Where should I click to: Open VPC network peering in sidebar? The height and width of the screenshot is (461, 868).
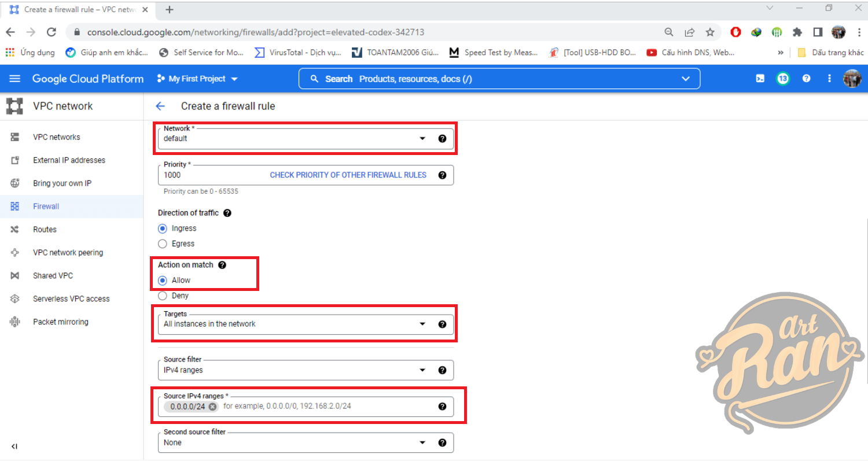tap(72, 253)
